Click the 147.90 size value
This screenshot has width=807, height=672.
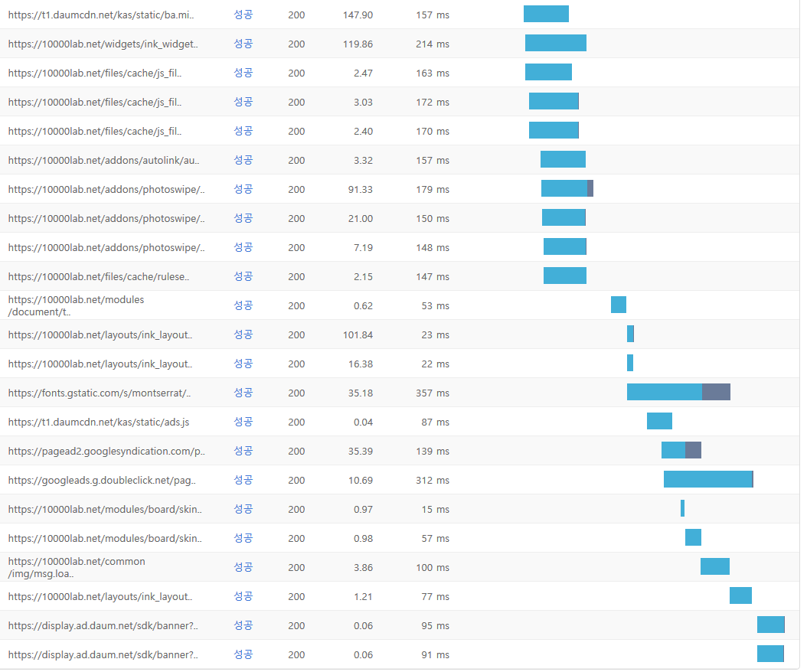click(x=358, y=15)
